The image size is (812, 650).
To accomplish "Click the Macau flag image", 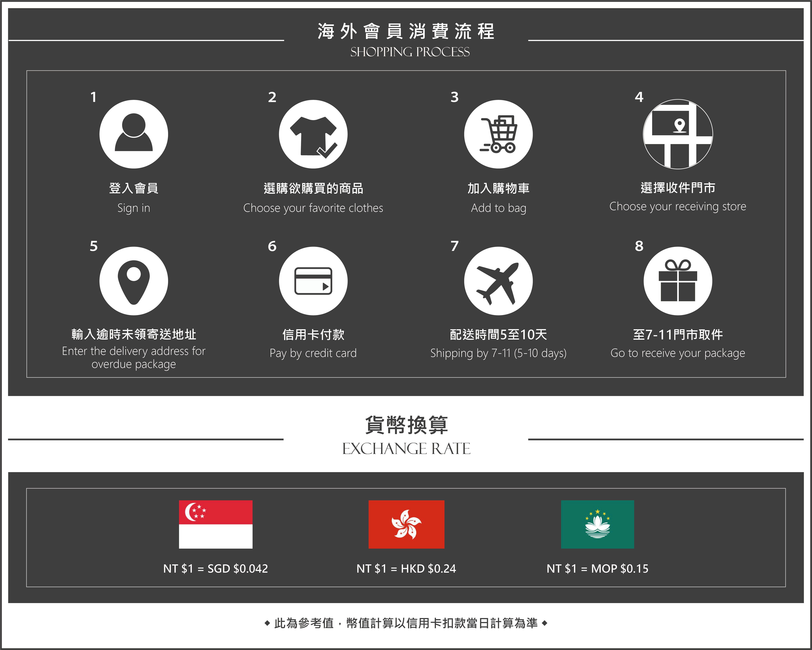I will click(597, 524).
